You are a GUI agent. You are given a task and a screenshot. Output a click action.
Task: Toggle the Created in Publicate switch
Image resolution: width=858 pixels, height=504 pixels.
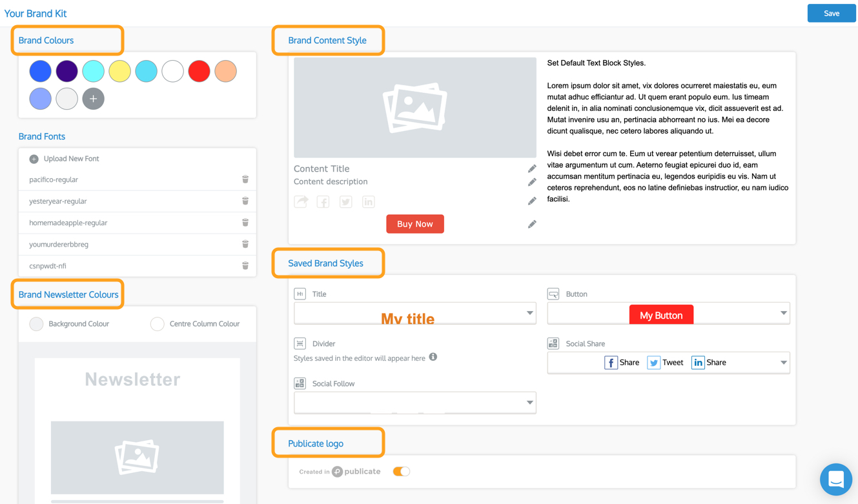point(401,472)
